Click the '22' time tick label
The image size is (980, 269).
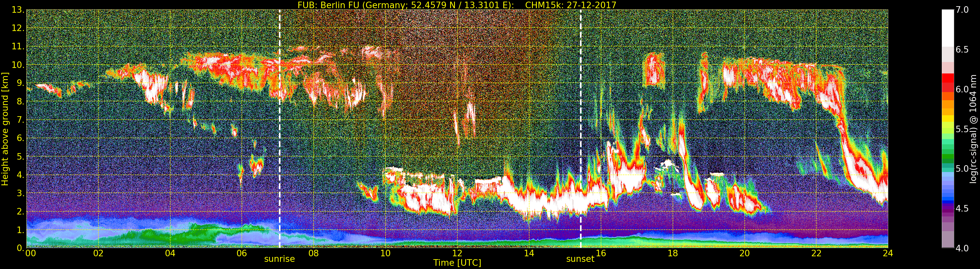tap(816, 253)
